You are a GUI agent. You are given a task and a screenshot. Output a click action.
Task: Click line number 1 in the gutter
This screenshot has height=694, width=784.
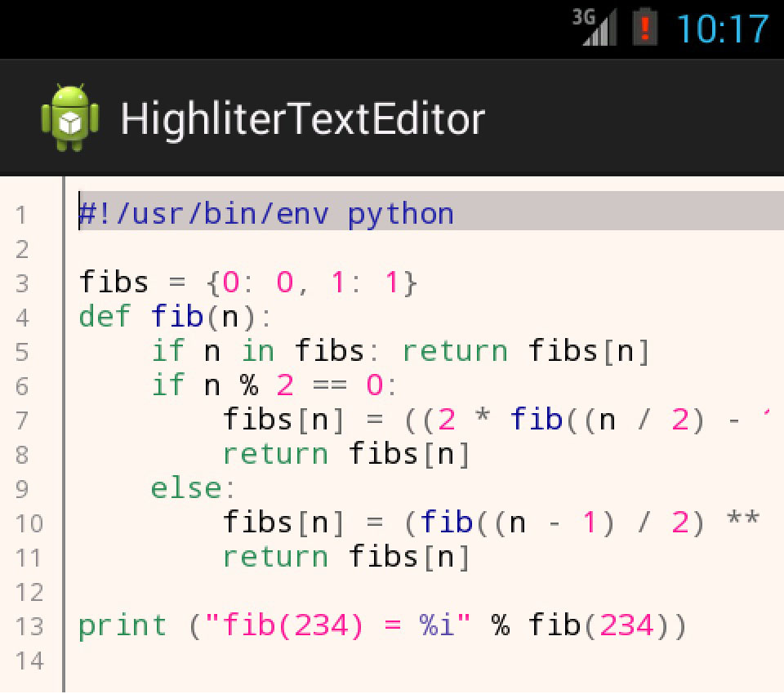[21, 216]
